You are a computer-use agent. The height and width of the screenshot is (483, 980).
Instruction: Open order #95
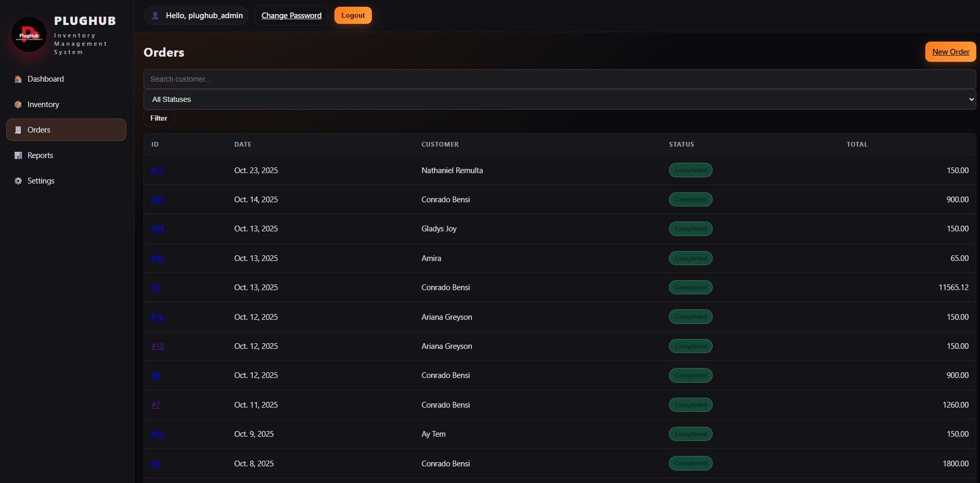(x=158, y=200)
